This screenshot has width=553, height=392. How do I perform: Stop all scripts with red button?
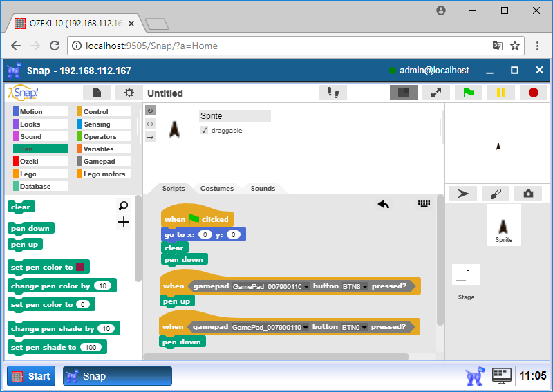click(x=533, y=93)
